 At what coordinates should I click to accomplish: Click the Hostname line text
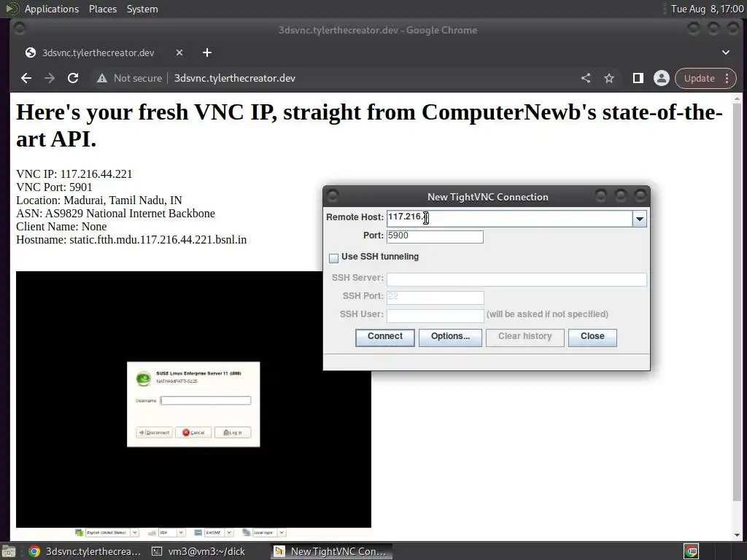point(131,239)
